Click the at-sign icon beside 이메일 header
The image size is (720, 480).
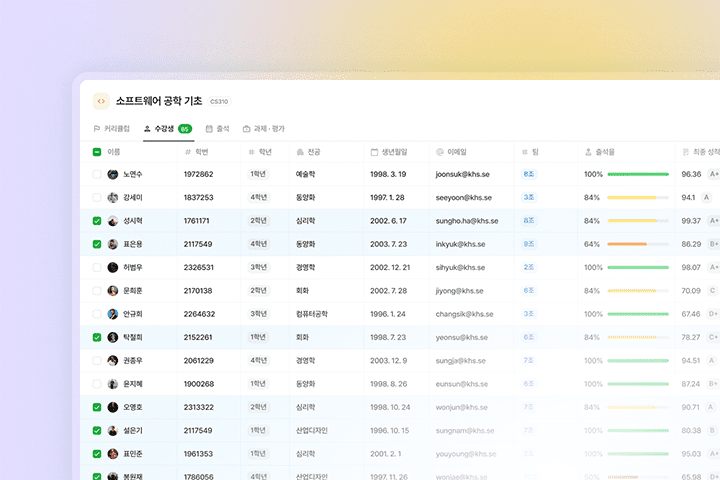[439, 152]
